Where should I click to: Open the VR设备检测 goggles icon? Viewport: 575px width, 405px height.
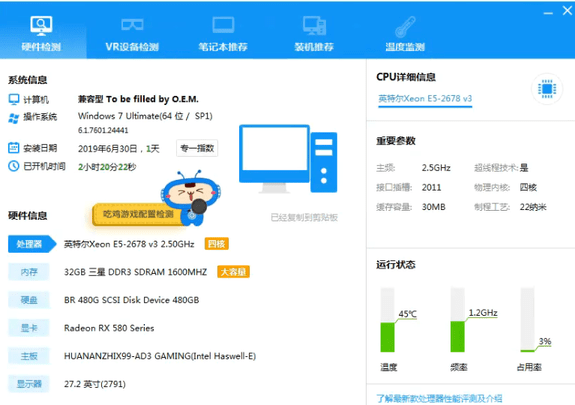click(x=132, y=25)
